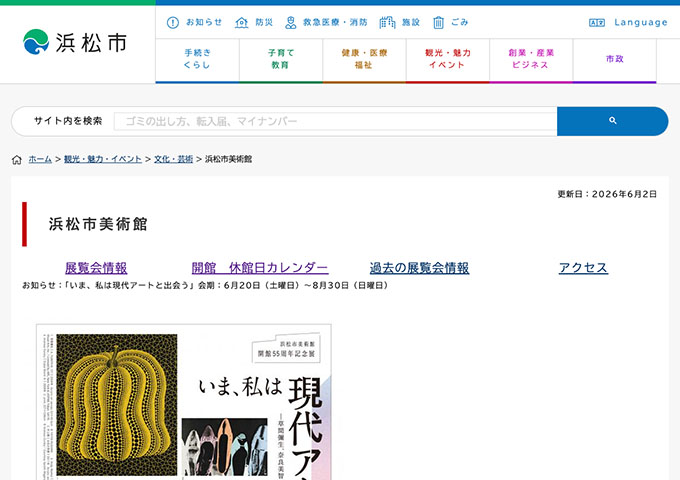Image resolution: width=680 pixels, height=480 pixels.
Task: Open the 施設 facilities building icon
Action: (x=387, y=23)
